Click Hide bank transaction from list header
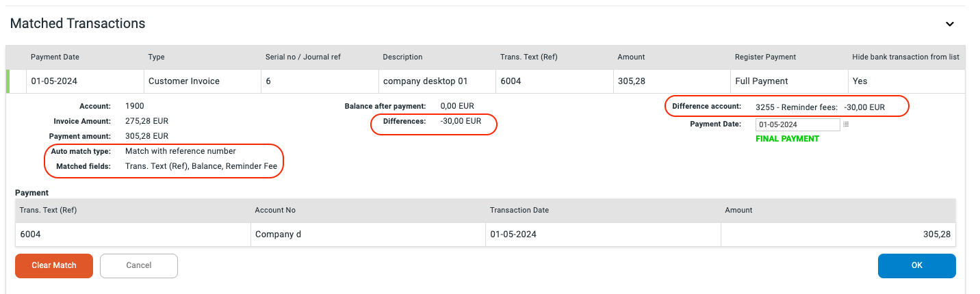 pyautogui.click(x=905, y=57)
